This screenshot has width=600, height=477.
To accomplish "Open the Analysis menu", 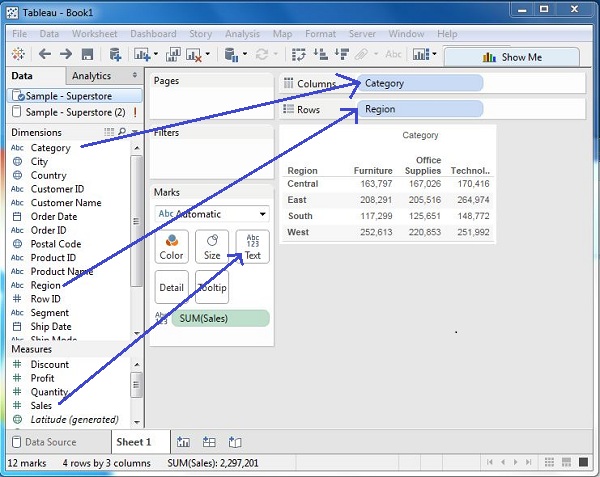I will [x=242, y=34].
